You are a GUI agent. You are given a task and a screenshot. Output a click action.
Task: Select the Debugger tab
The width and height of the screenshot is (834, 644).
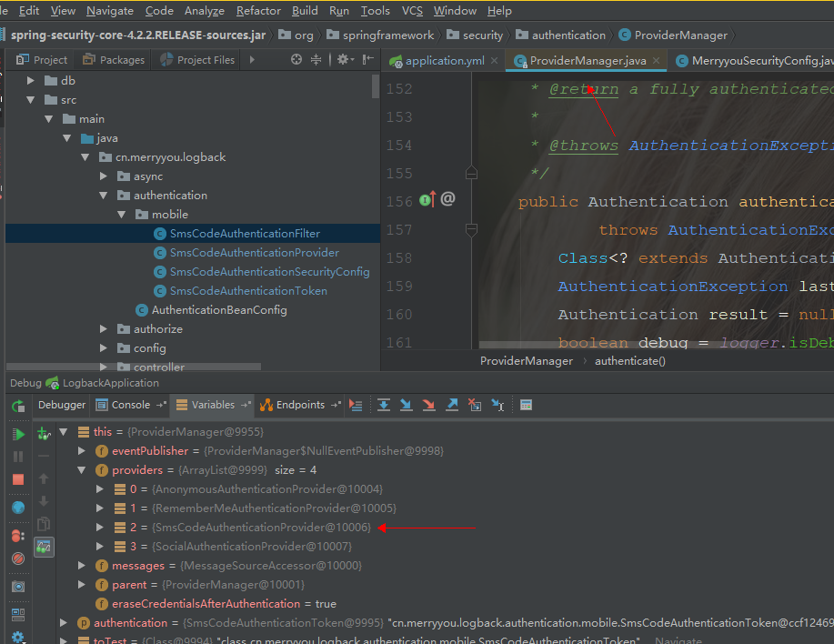pyautogui.click(x=62, y=405)
